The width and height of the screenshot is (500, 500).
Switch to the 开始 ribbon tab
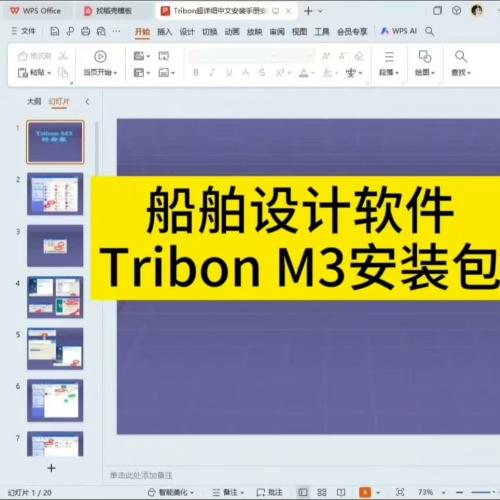(142, 32)
